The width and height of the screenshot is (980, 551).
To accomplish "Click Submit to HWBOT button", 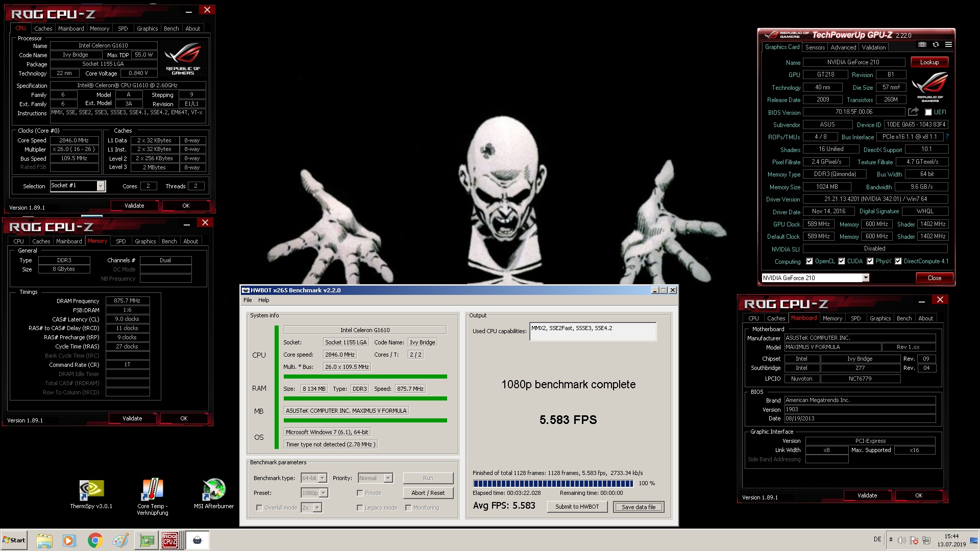I will click(577, 507).
